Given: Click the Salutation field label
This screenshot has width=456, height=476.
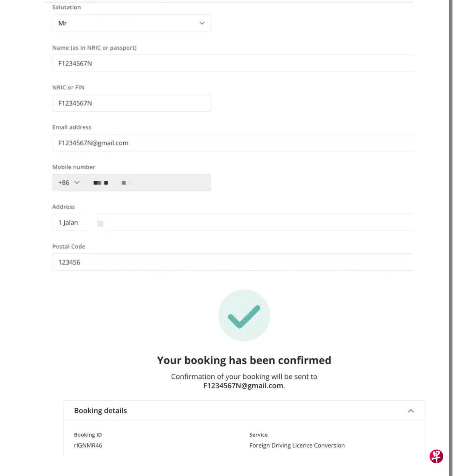Looking at the screenshot, I should (x=66, y=7).
